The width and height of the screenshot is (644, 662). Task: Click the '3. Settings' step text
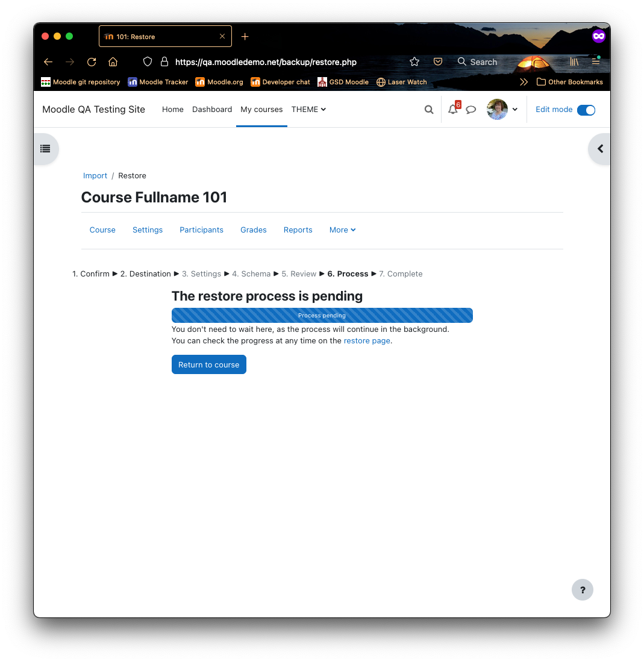pos(201,273)
